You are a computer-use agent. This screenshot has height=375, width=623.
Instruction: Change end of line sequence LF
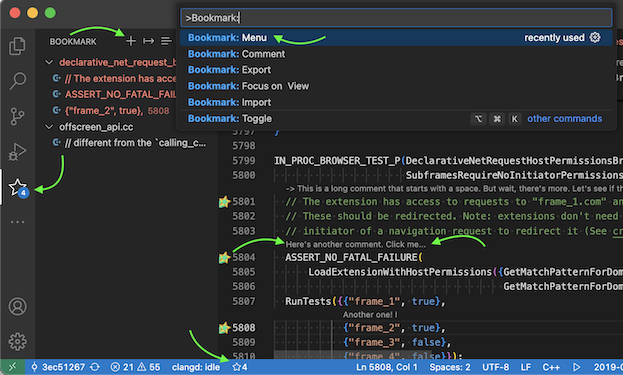tap(526, 367)
